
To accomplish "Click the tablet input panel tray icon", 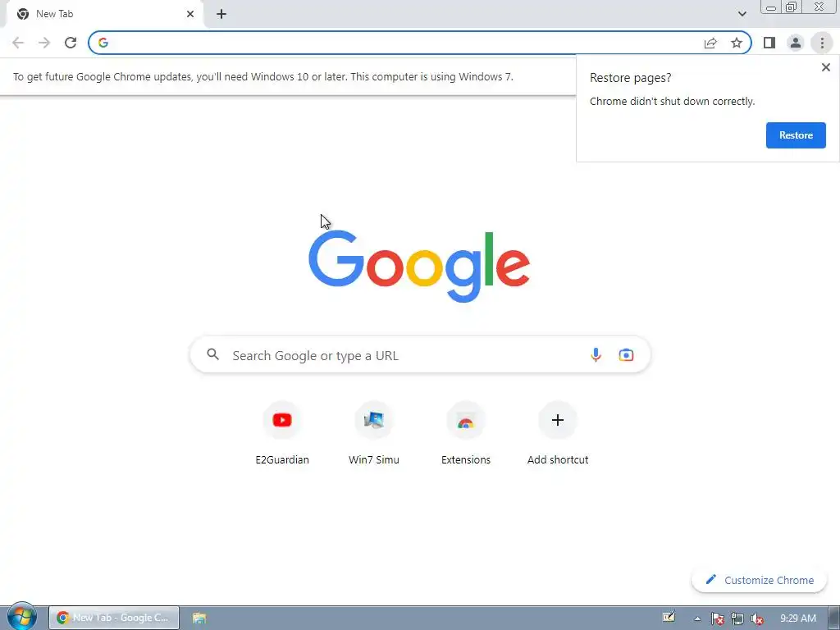I will point(669,617).
